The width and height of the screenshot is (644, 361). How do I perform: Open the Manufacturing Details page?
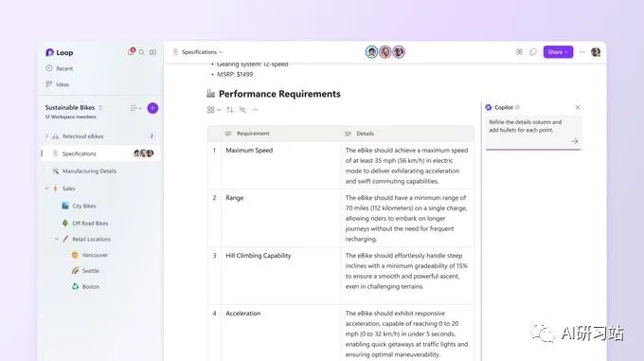89,171
